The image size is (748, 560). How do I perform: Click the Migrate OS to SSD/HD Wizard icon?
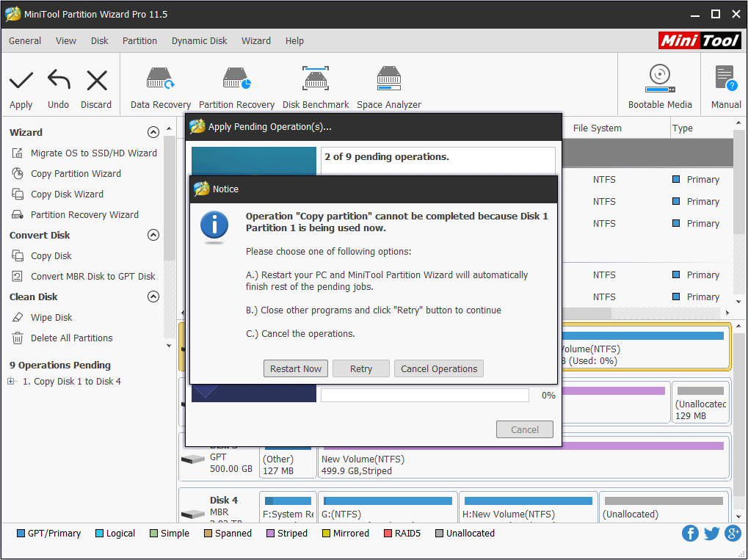(17, 153)
